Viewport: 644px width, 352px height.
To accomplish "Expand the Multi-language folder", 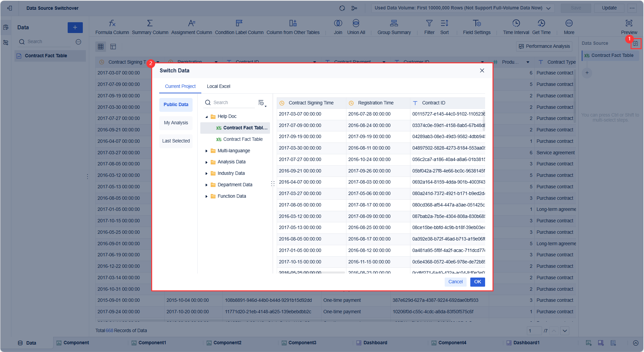I will (x=207, y=151).
